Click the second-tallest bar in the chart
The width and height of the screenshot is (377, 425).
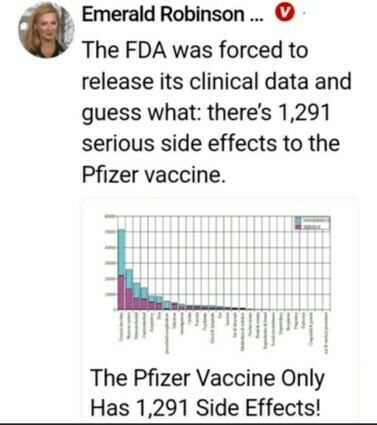point(129,289)
